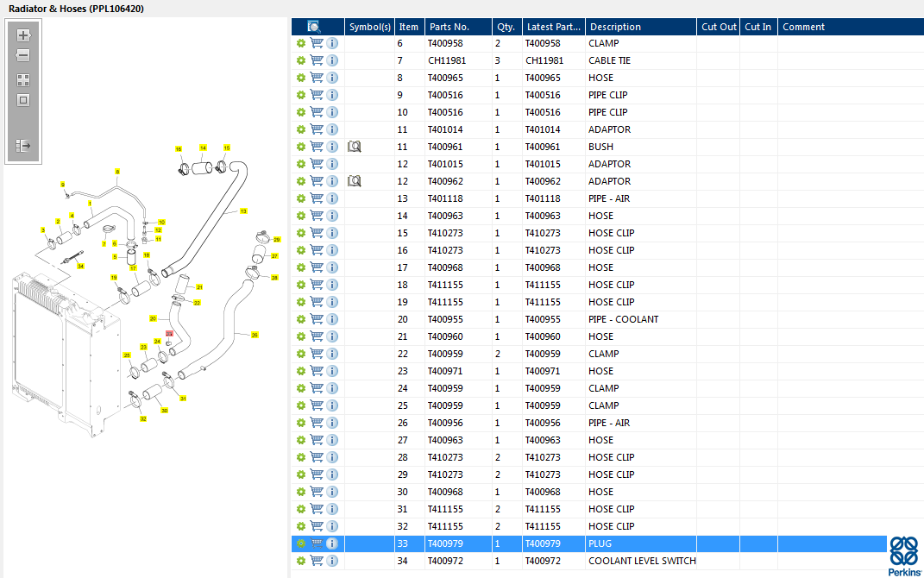The width and height of the screenshot is (924, 578).
Task: Add item 9 PIPE CLIP to cart
Action: point(317,95)
